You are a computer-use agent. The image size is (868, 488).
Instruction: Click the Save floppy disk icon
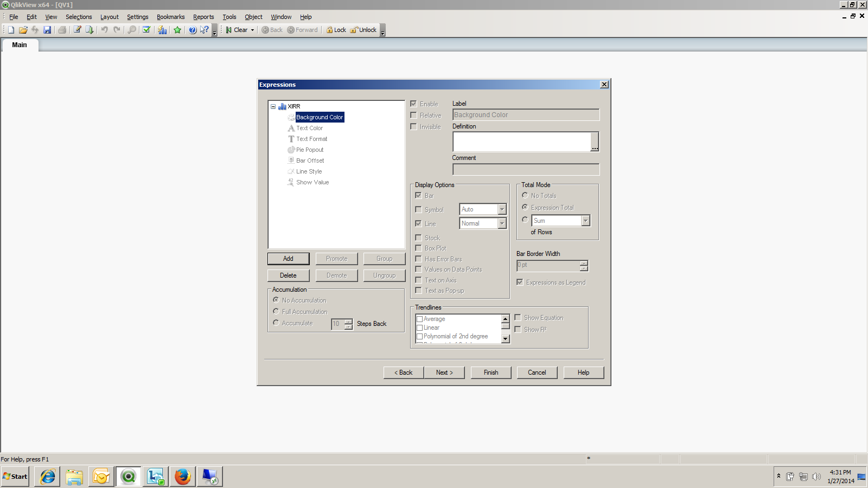click(x=47, y=30)
